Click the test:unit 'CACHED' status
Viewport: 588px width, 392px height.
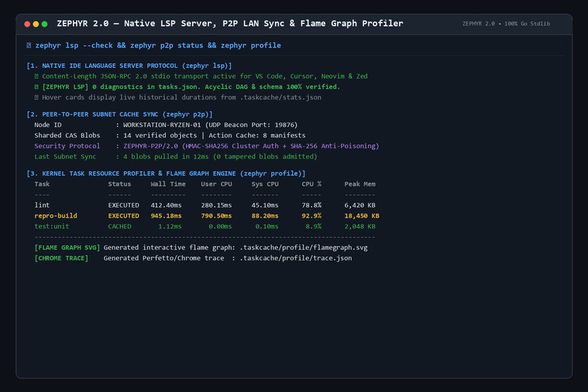coord(120,226)
